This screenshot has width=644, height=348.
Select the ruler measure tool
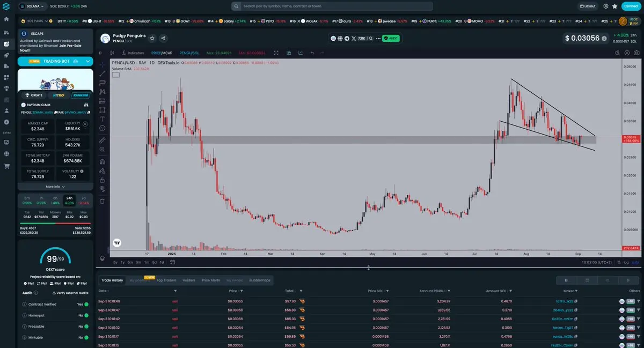point(103,140)
